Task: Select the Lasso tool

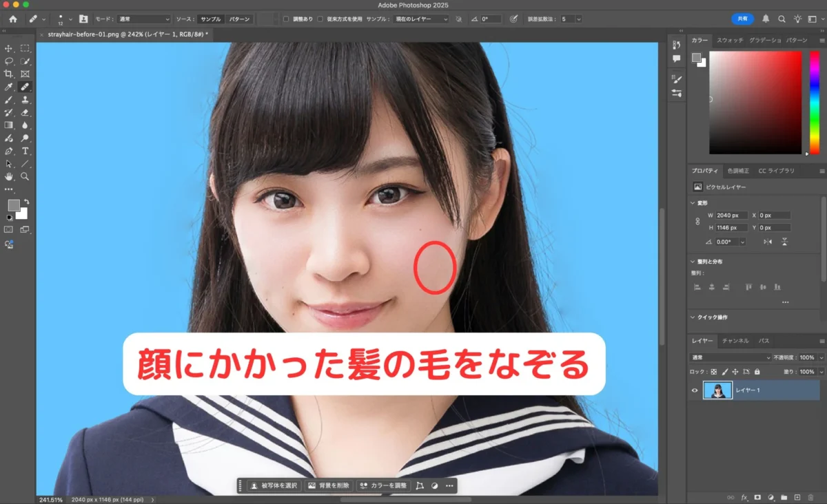Action: [x=9, y=61]
